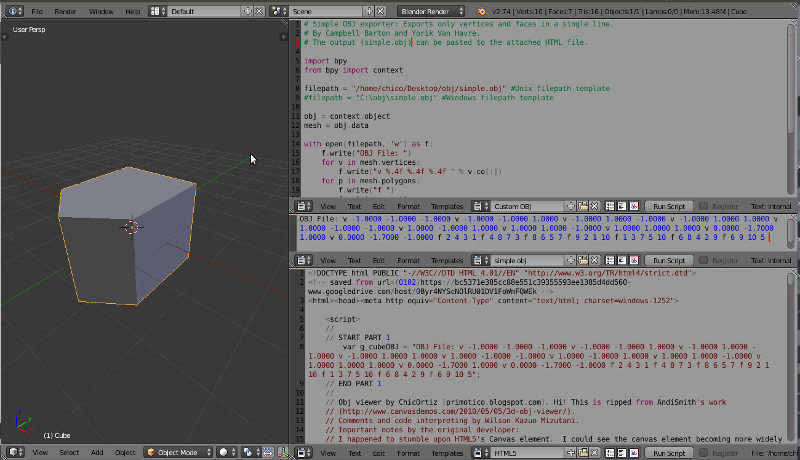Open the pivot point selector
Image resolution: width=800 pixels, height=460 pixels.
(x=251, y=452)
